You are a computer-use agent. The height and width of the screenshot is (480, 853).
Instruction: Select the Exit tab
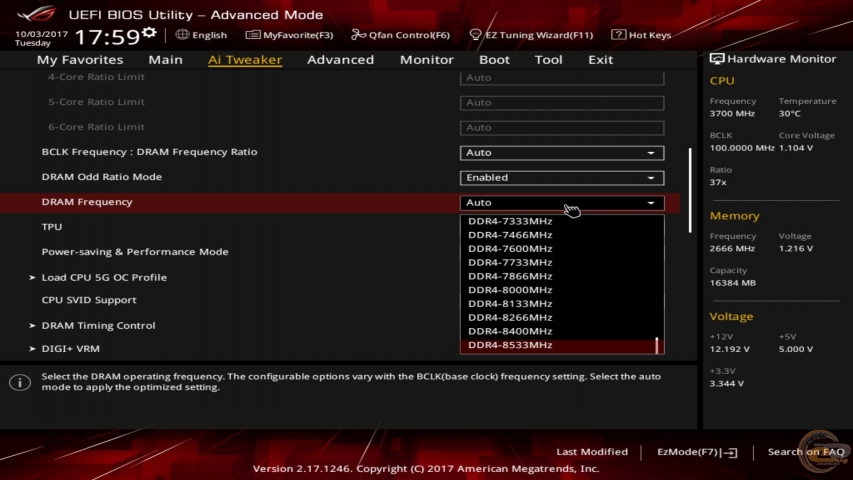pyautogui.click(x=601, y=59)
